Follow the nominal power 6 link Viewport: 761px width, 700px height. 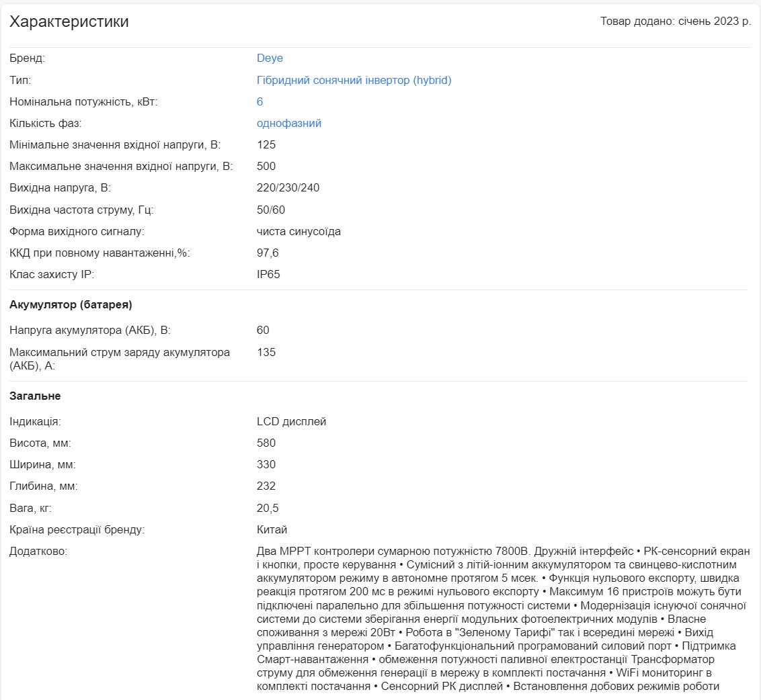(259, 102)
